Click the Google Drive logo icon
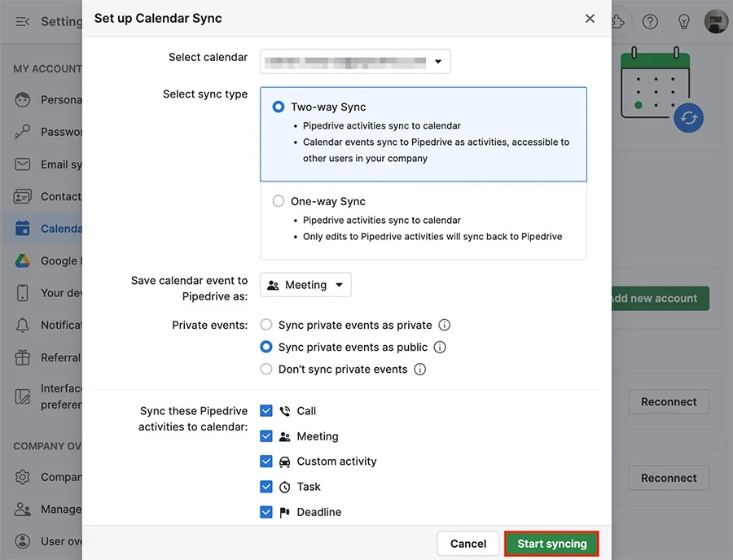Viewport: 733px width, 560px height. tap(23, 261)
